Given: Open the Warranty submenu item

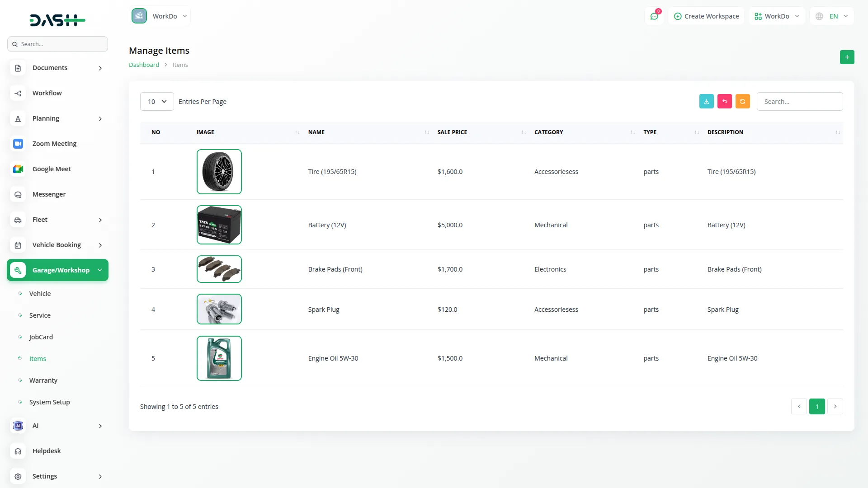Looking at the screenshot, I should coord(43,380).
